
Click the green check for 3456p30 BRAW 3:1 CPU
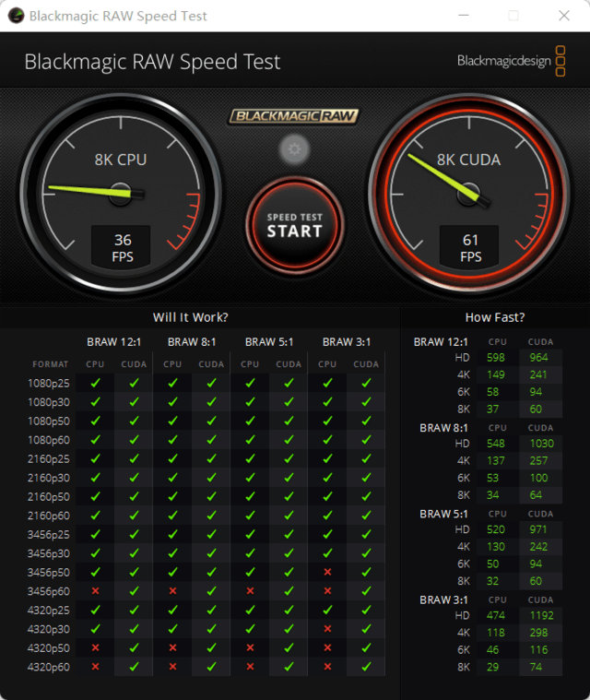point(327,553)
